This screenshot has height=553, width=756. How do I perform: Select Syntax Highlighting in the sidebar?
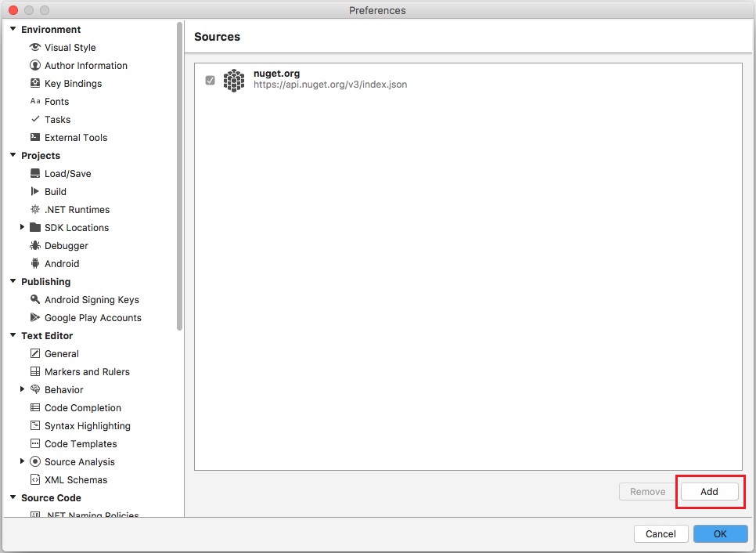tap(87, 426)
